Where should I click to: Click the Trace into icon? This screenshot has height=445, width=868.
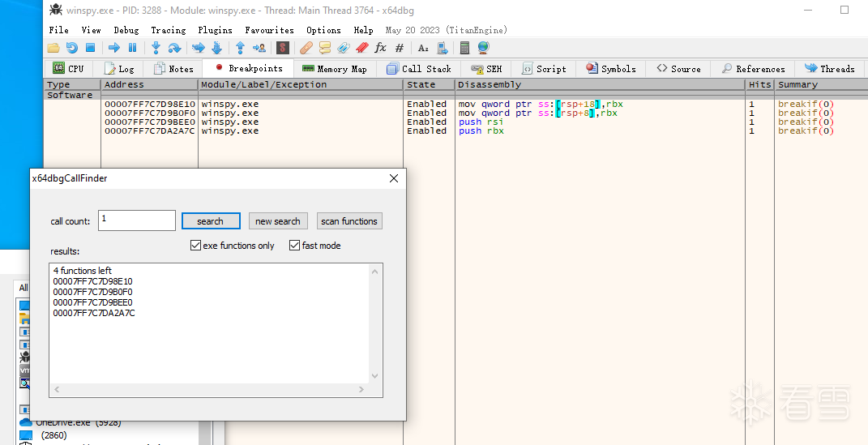199,48
